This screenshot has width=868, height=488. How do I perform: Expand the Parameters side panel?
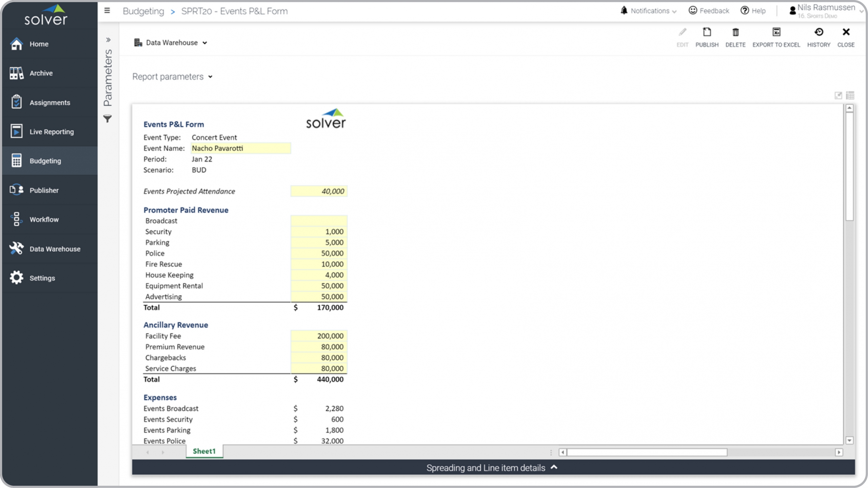(x=108, y=40)
